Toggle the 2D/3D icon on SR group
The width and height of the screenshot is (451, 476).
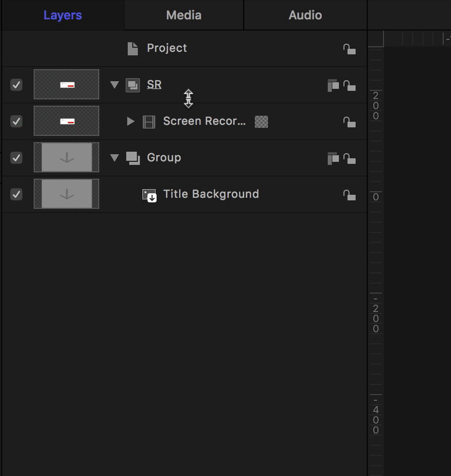[333, 85]
